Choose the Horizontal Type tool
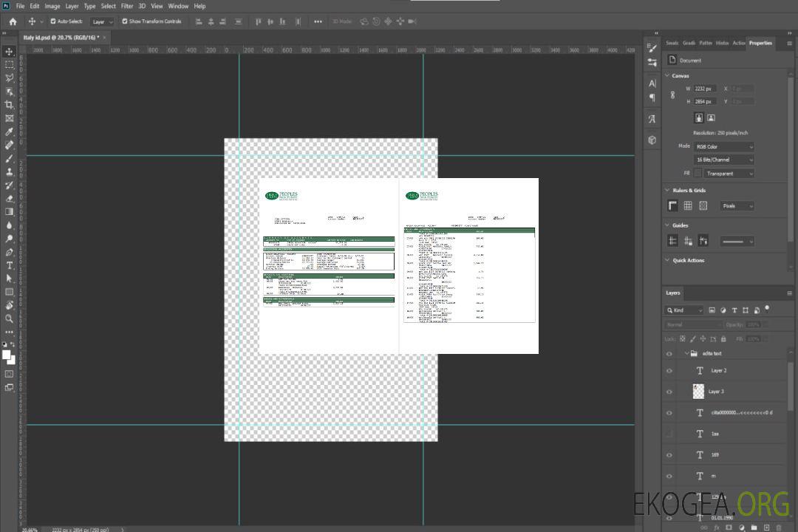This screenshot has height=532, width=798. click(10, 265)
